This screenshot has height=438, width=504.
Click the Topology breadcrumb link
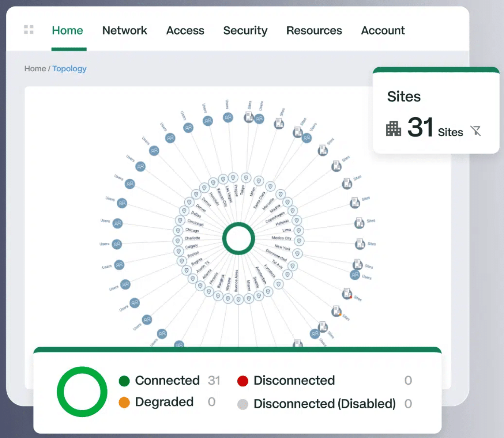coord(69,69)
